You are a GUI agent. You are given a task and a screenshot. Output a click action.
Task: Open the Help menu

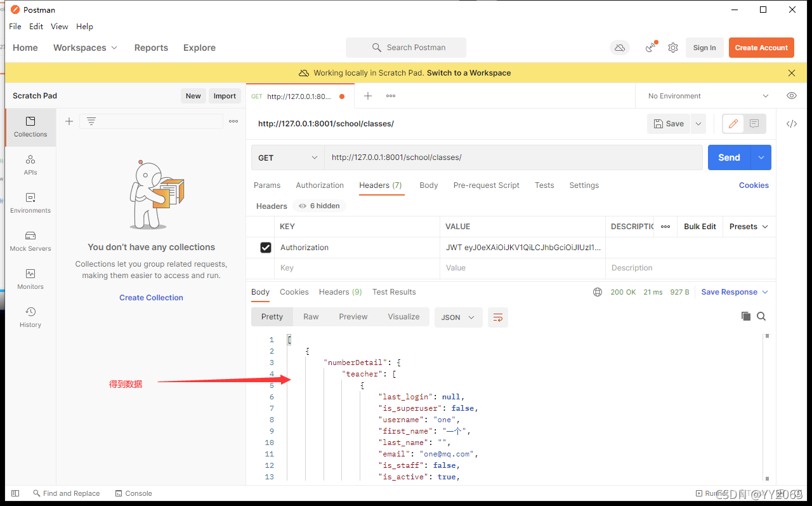click(84, 26)
